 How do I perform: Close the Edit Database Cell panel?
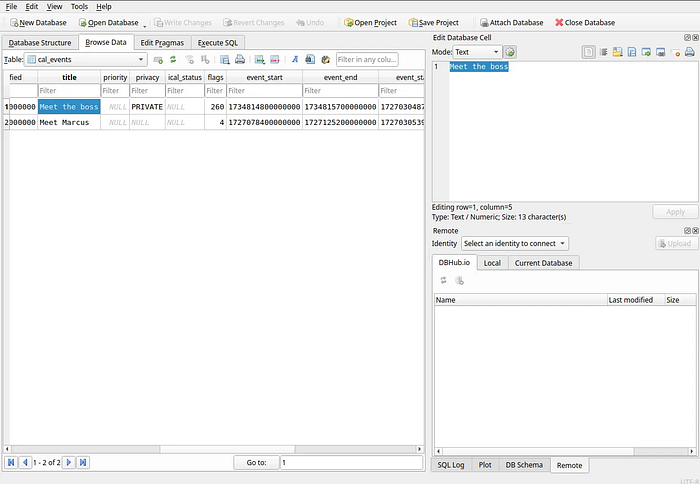point(696,38)
